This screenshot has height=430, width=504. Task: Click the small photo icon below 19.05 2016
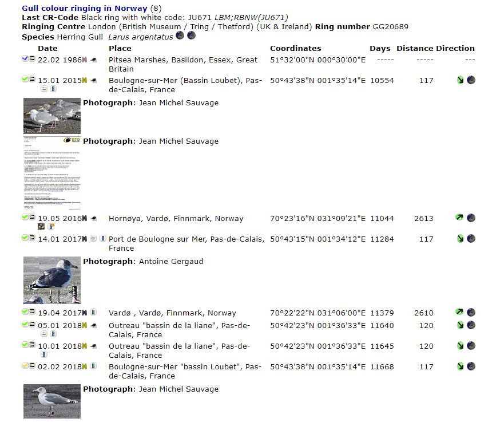coord(41,227)
